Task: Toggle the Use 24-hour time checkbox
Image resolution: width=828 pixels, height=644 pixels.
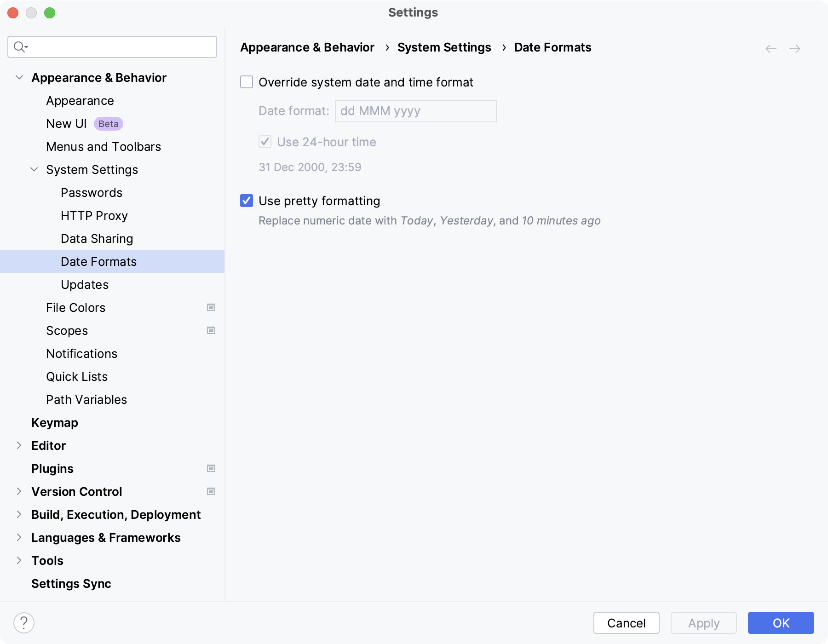Action: coord(265,142)
